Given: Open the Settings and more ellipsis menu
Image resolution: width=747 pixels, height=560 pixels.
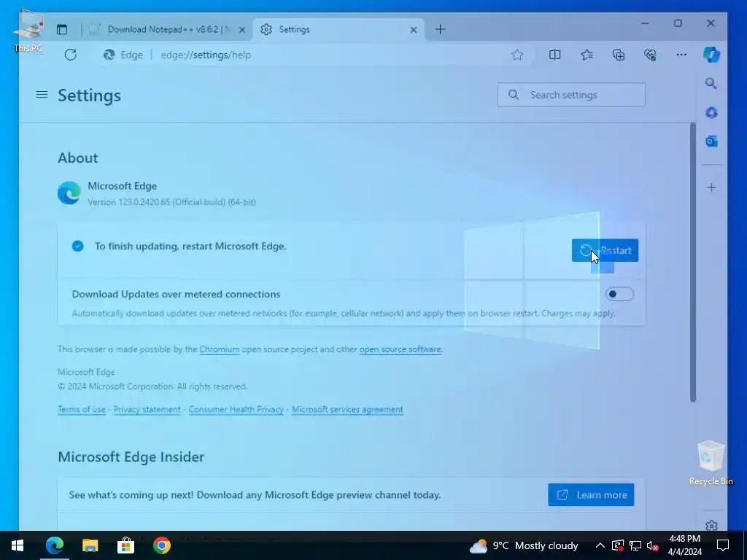Looking at the screenshot, I should click(x=681, y=55).
